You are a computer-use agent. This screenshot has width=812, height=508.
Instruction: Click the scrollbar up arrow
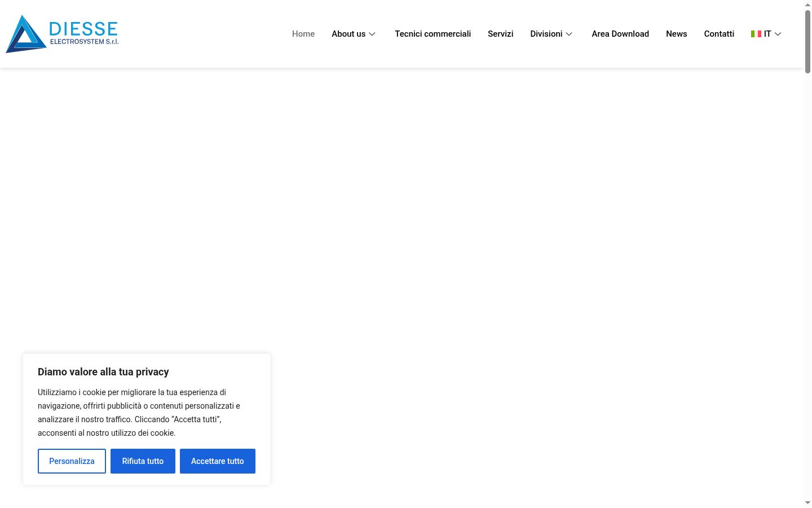point(807,5)
